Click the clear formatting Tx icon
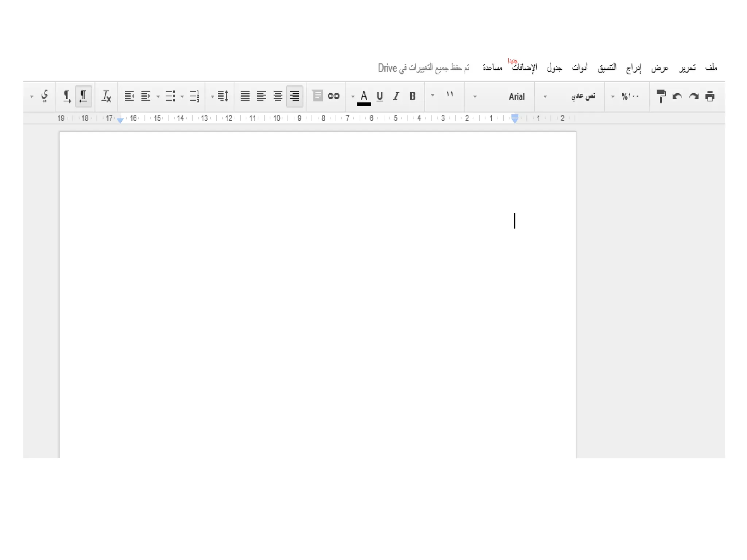 coord(106,96)
